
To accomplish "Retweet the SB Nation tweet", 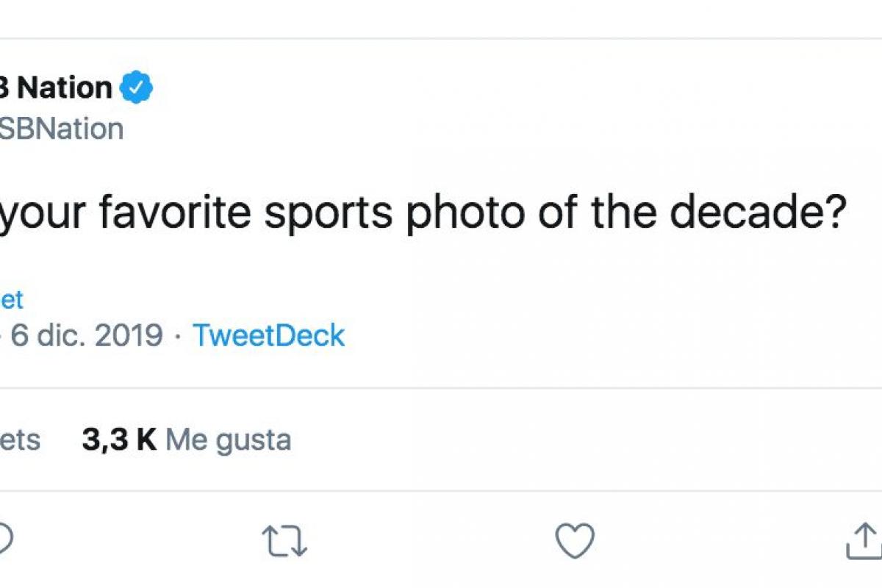I will [284, 541].
